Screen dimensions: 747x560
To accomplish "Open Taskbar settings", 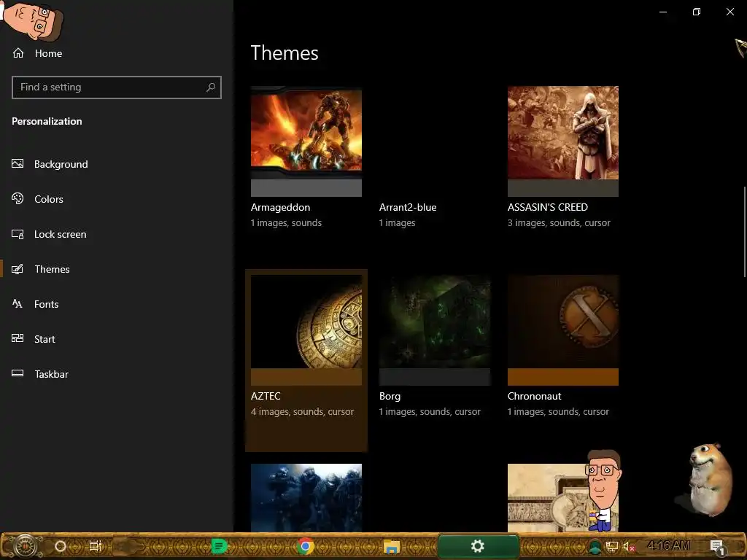I will tap(51, 374).
